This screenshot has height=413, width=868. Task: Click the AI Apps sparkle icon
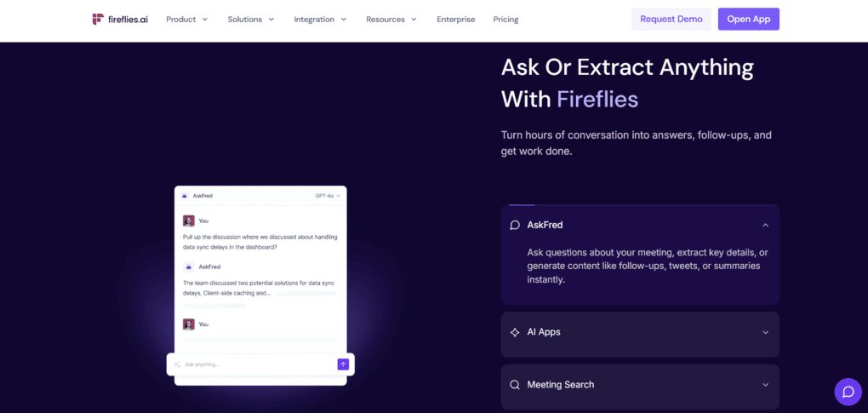point(515,332)
